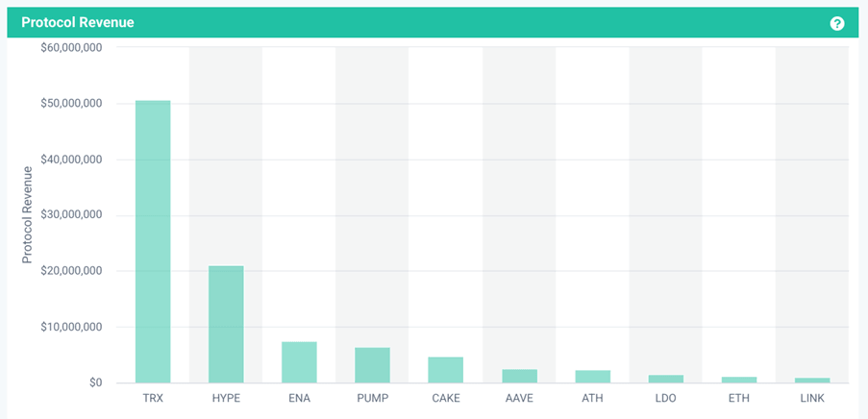Select the AAVE bar
This screenshot has height=419, width=868.
pos(519,376)
